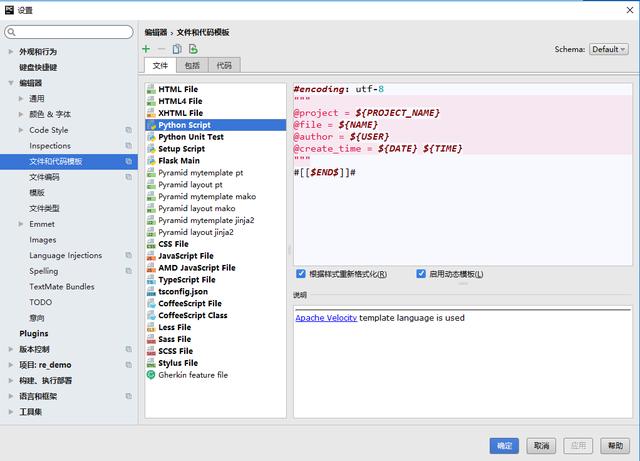Viewport: 640px width, 461px height.
Task: Select the HTML File template icon
Action: [x=151, y=89]
